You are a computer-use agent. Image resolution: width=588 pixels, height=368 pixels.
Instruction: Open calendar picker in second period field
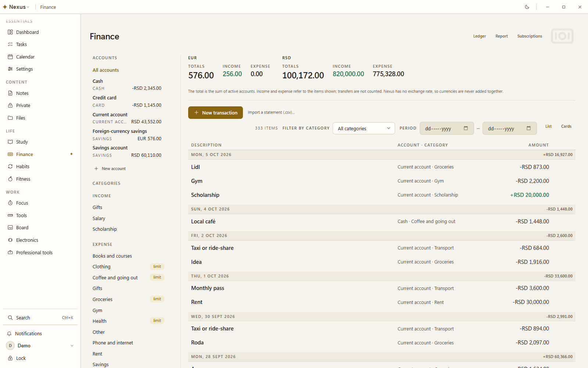tap(528, 128)
